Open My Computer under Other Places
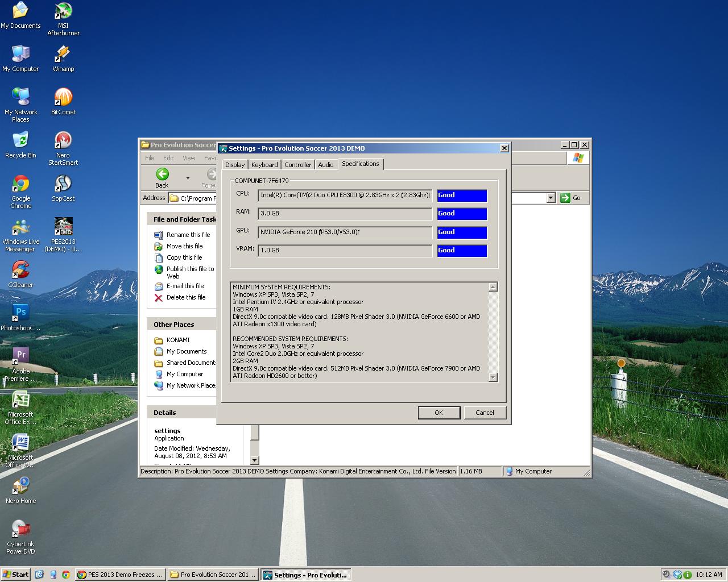This screenshot has width=728, height=582. (x=185, y=374)
